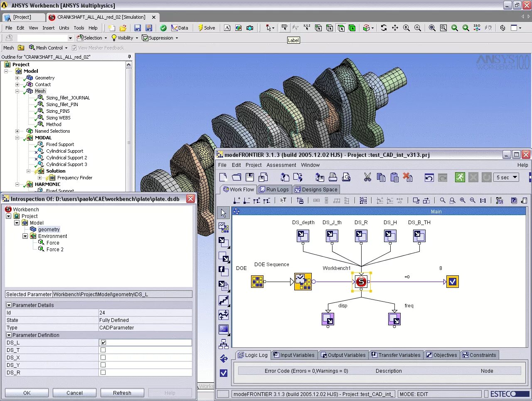Switch to the Designs Space tab
This screenshot has width=532, height=401.
point(316,189)
